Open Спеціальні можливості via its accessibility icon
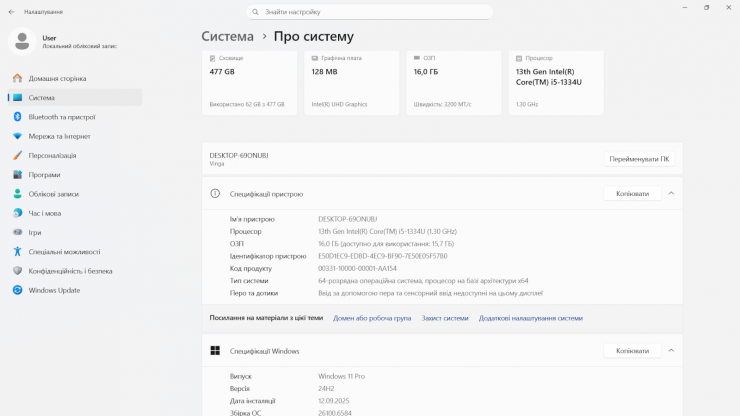740x416 pixels. pyautogui.click(x=18, y=252)
